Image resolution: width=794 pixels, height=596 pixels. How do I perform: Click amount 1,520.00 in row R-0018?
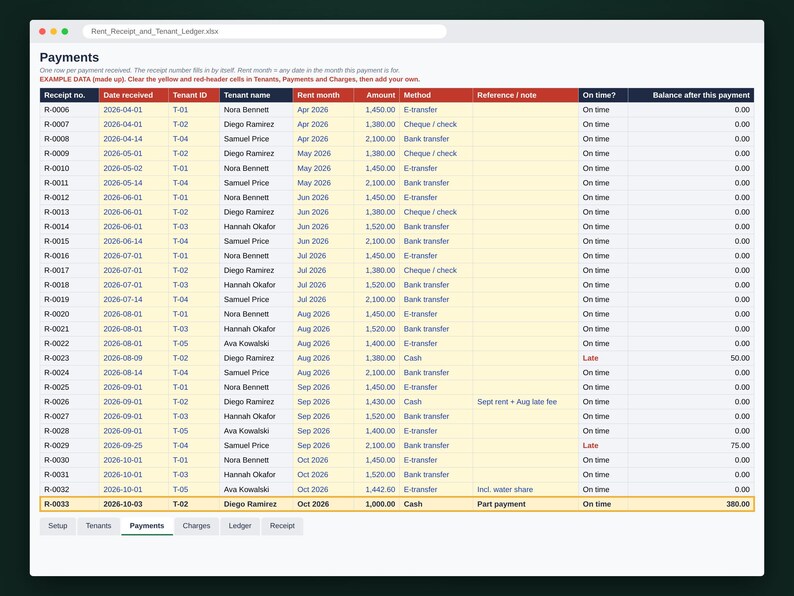pos(377,285)
